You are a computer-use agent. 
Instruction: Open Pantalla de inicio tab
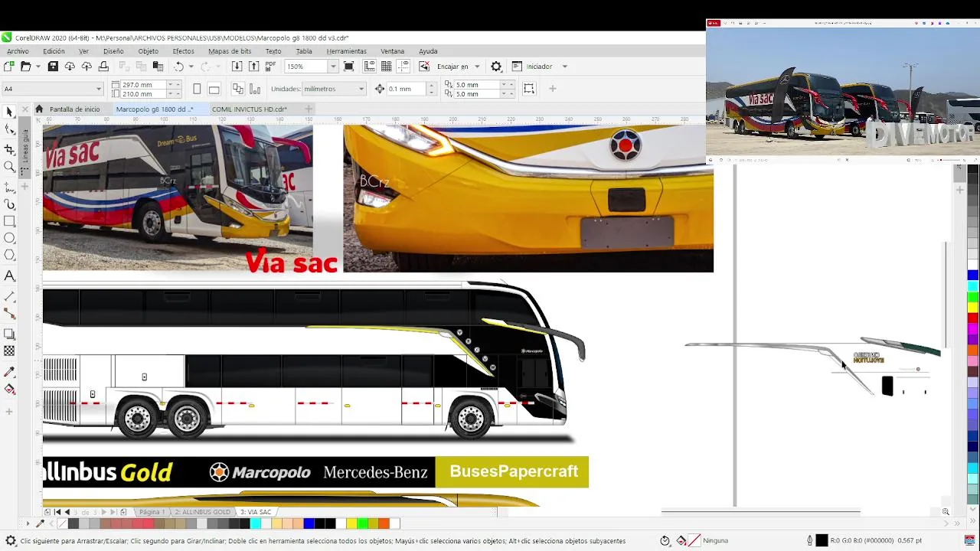pyautogui.click(x=74, y=109)
